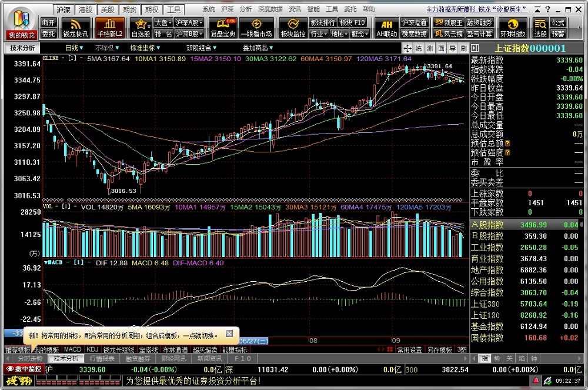
Task: Open the 深度数据 menu
Action: 270,9
